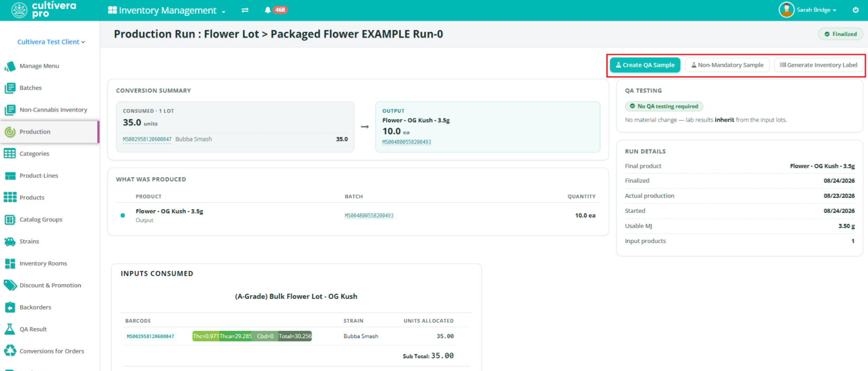The image size is (868, 371).
Task: Click the Production sidebar icon
Action: click(10, 132)
